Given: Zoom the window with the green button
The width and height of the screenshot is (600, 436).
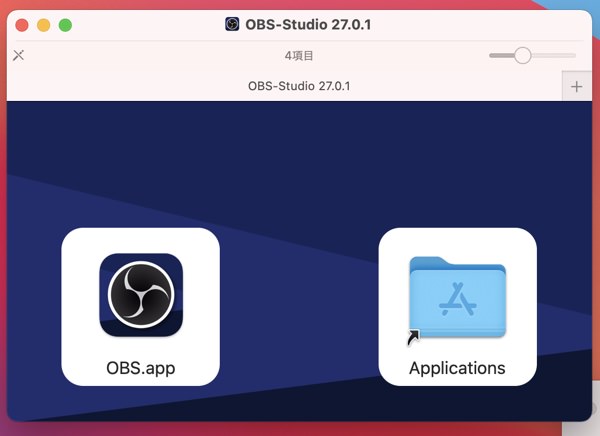Looking at the screenshot, I should click(65, 25).
